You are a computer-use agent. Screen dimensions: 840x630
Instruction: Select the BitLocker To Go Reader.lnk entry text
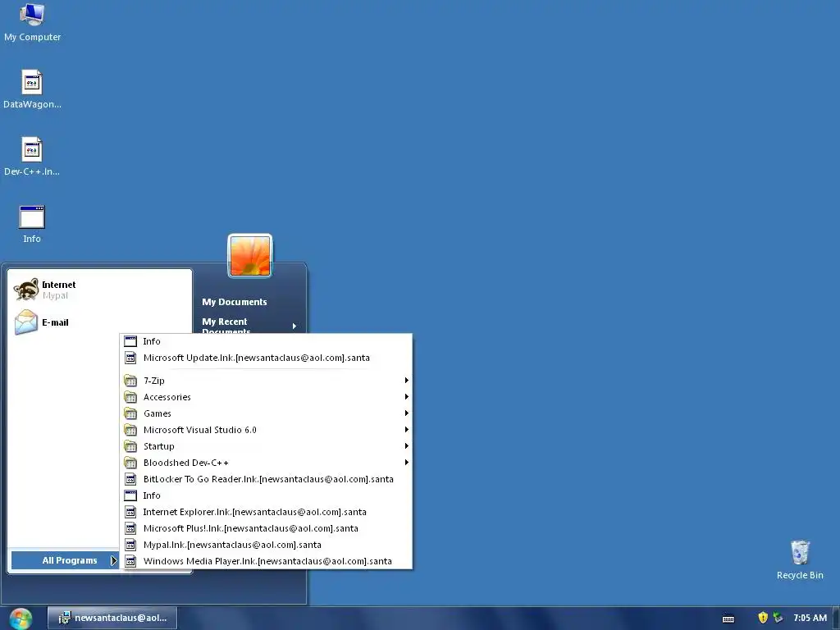[x=268, y=479]
